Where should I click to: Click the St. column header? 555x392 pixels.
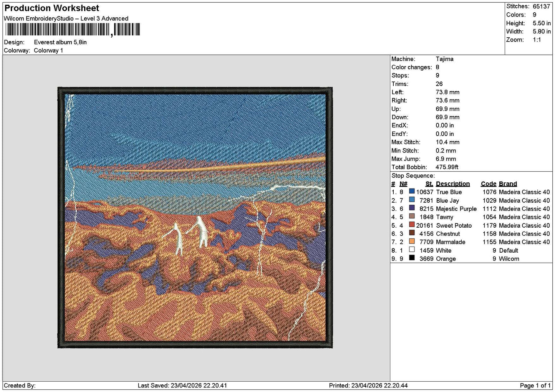429,184
